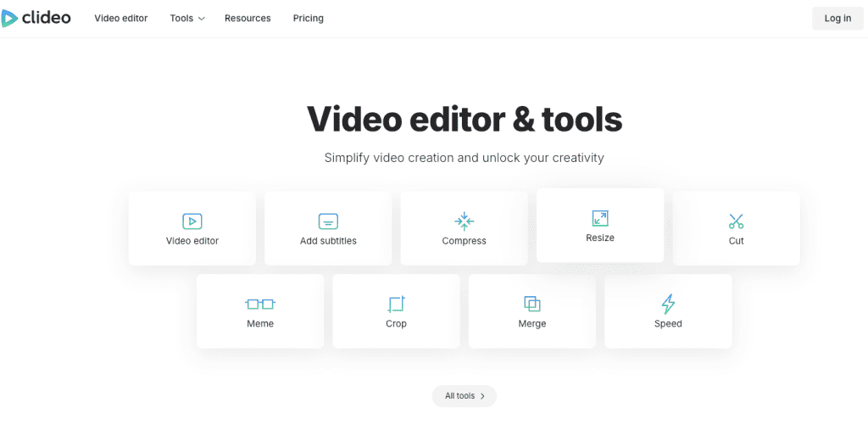Select the Speed lightning bolt icon
The height and width of the screenshot is (425, 868).
click(x=668, y=304)
